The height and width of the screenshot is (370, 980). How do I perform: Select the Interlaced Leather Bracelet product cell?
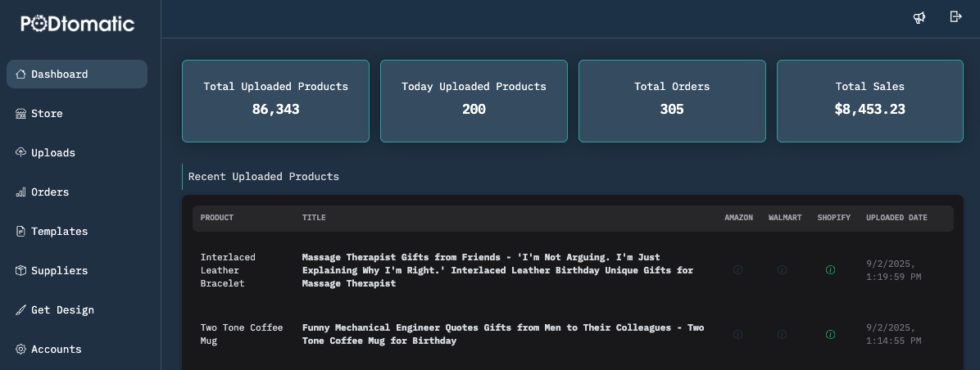coord(228,270)
